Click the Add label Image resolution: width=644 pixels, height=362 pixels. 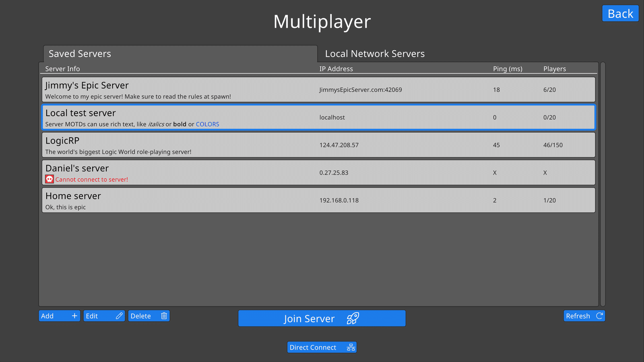(x=47, y=316)
